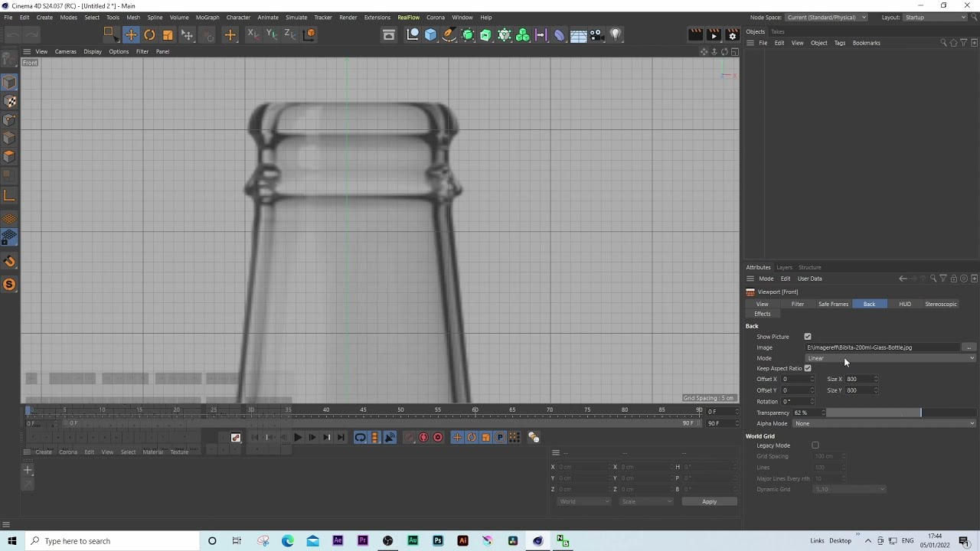Add a Cube primitive object
Viewport: 980px width, 551px height.
click(x=430, y=34)
